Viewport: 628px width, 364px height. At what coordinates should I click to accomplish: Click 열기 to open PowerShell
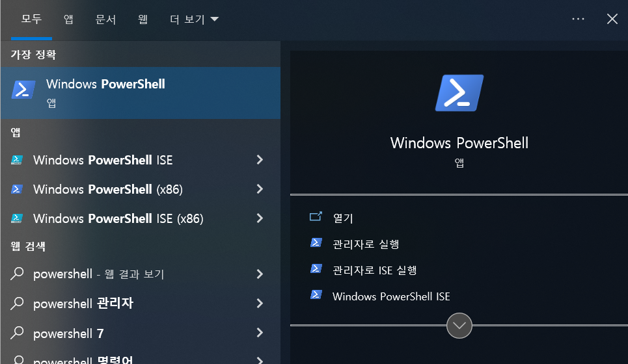343,218
